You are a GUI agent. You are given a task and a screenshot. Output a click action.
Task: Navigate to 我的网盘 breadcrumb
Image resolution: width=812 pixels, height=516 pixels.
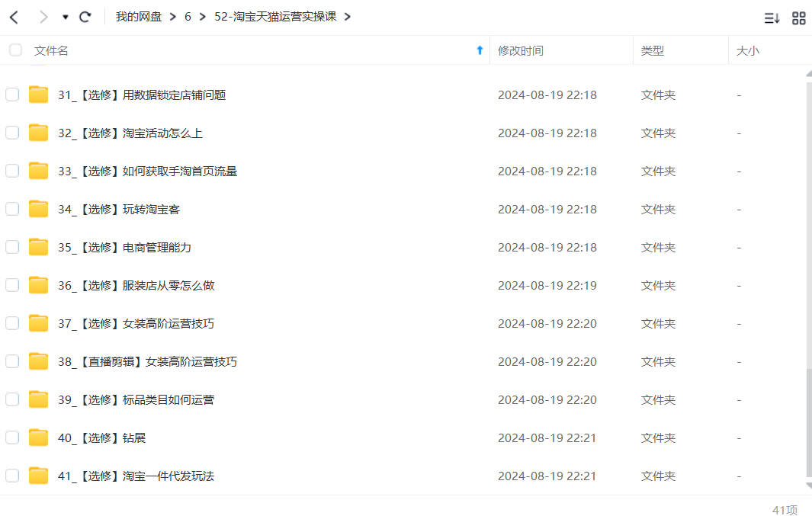coord(138,17)
